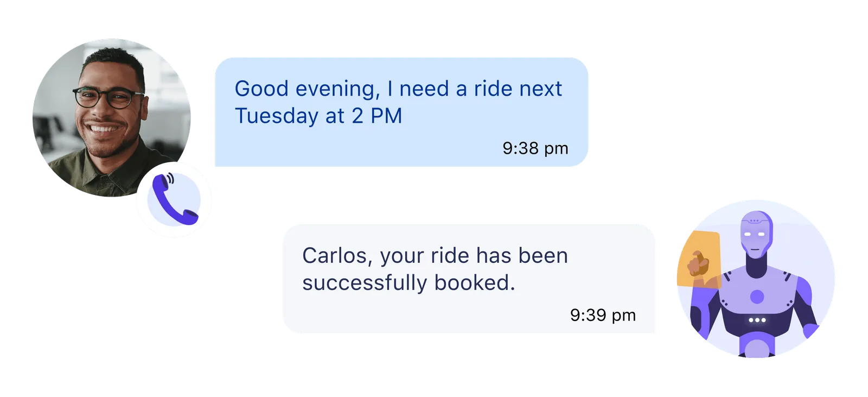Click the robot's three-dot chest indicator
The image size is (868, 397).
click(757, 320)
